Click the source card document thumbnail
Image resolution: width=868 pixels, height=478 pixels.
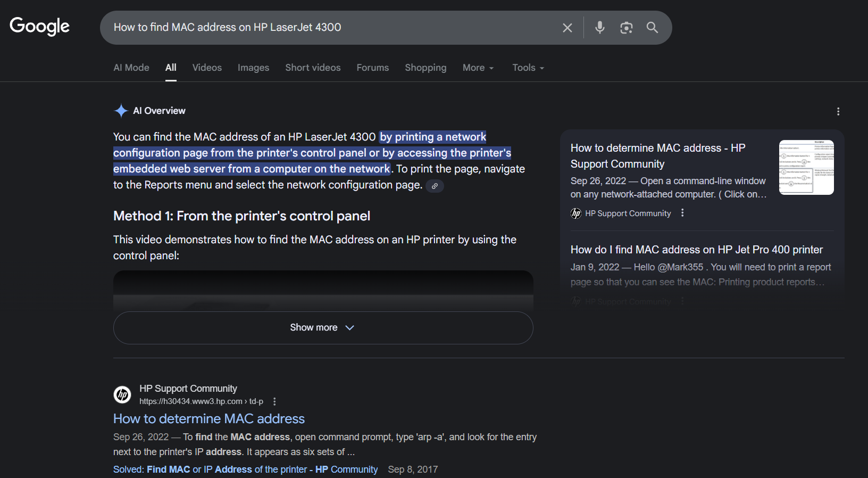pos(806,167)
